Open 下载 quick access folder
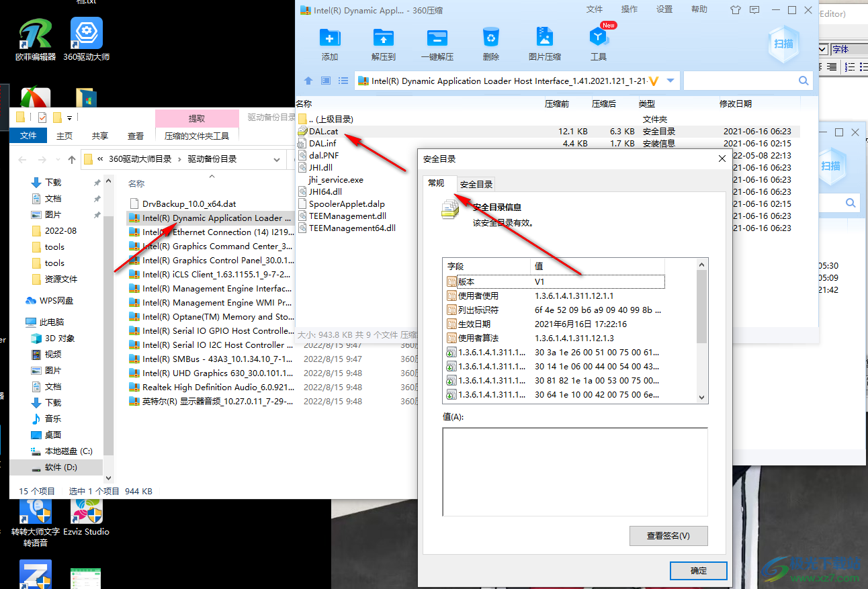 coord(53,183)
